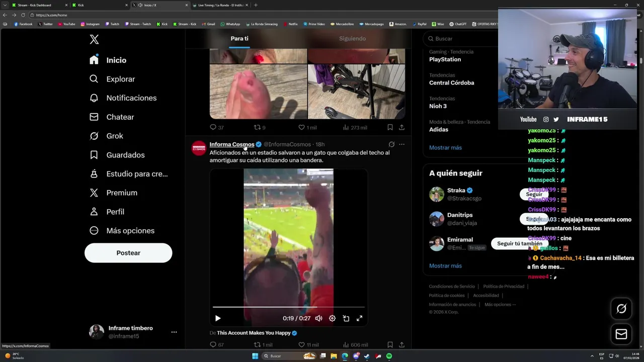Open Perfil in the sidebar
This screenshot has width=644, height=362.
click(107, 212)
